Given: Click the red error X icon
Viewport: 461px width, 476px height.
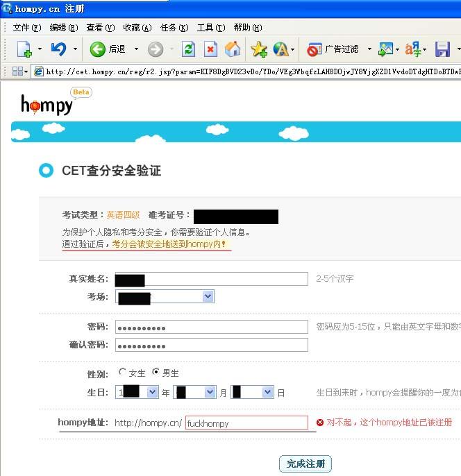Looking at the screenshot, I should [x=320, y=423].
